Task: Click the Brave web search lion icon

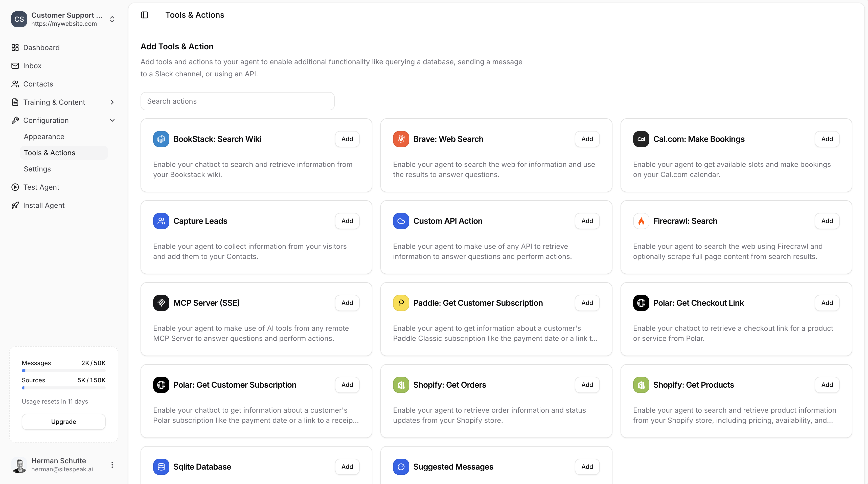Action: 401,139
